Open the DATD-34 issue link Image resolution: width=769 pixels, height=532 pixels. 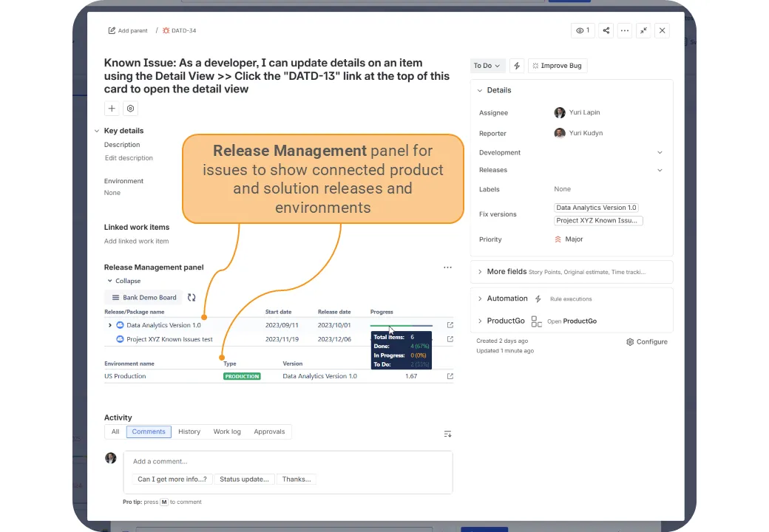tap(183, 31)
